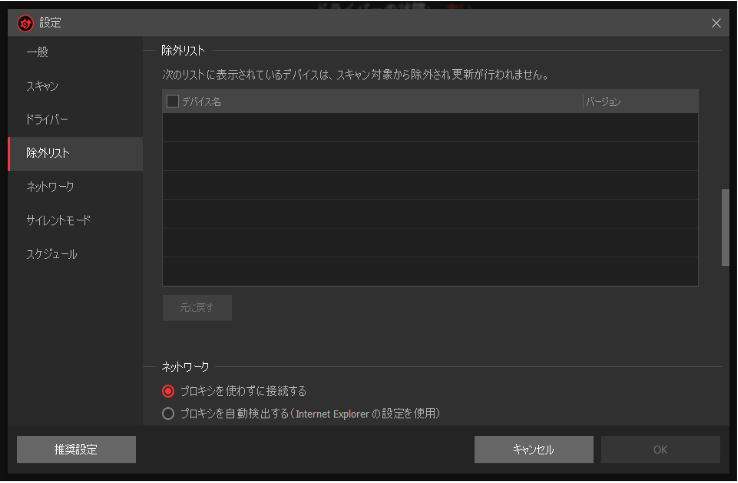Click the デバイス名 column header

(201, 102)
